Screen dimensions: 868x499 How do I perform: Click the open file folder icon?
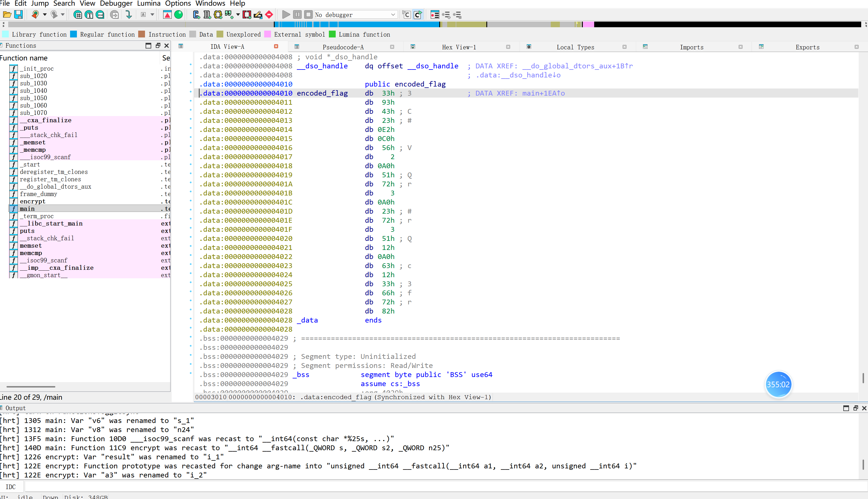(x=7, y=15)
